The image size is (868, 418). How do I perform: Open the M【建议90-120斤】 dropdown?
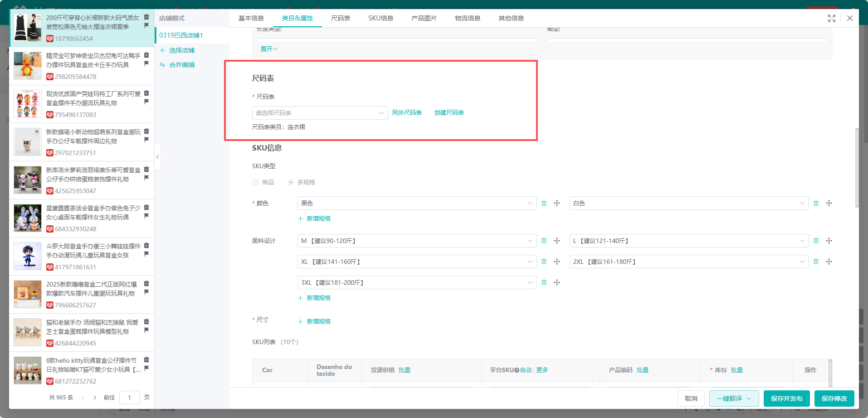(x=416, y=241)
